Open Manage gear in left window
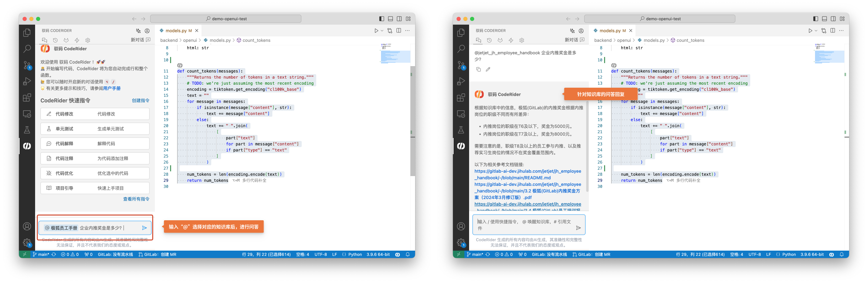The width and height of the screenshot is (868, 283). (27, 243)
